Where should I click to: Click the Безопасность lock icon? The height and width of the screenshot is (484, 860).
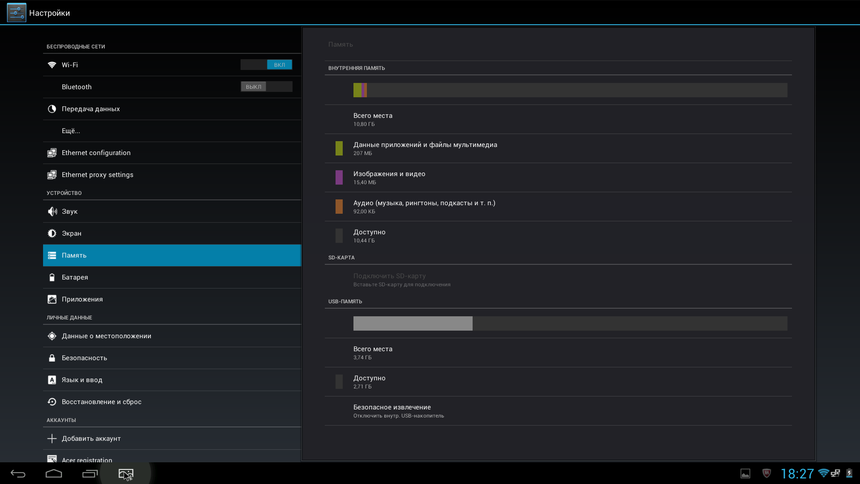(52, 358)
